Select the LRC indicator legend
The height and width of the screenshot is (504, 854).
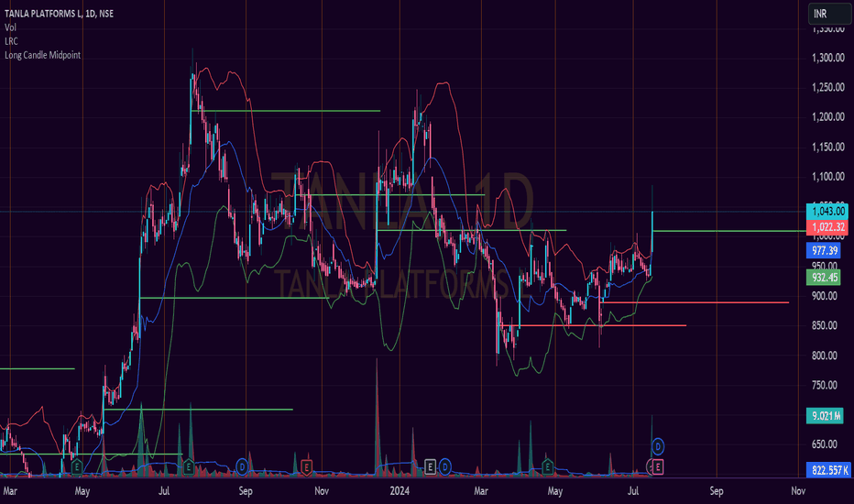[x=11, y=41]
